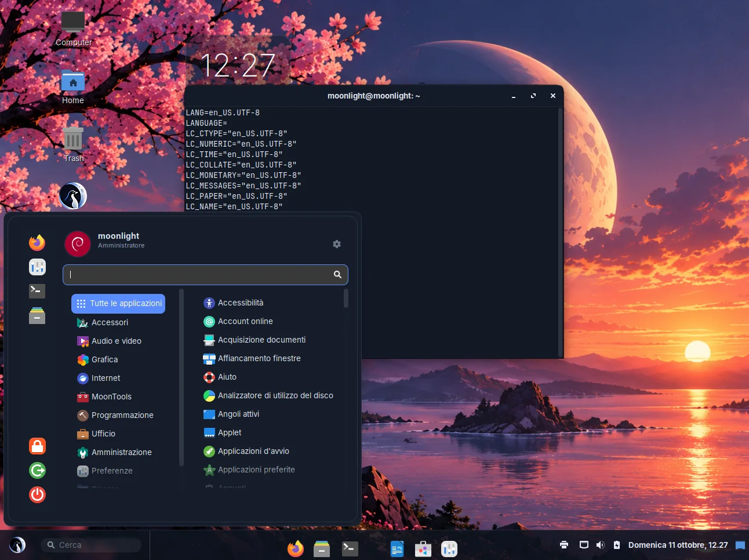Open the clock showing Domenica 11 ottobre
The image size is (749, 560).
[678, 545]
